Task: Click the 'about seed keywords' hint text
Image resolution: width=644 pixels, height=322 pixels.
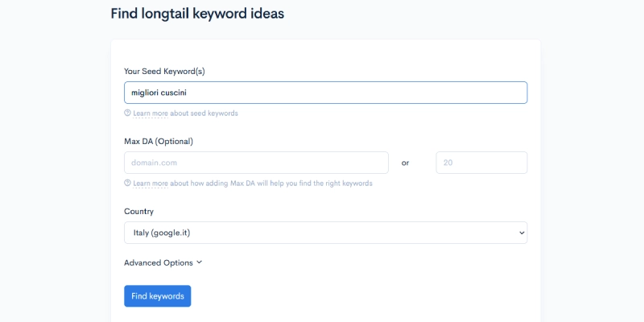Action: pyautogui.click(x=204, y=114)
